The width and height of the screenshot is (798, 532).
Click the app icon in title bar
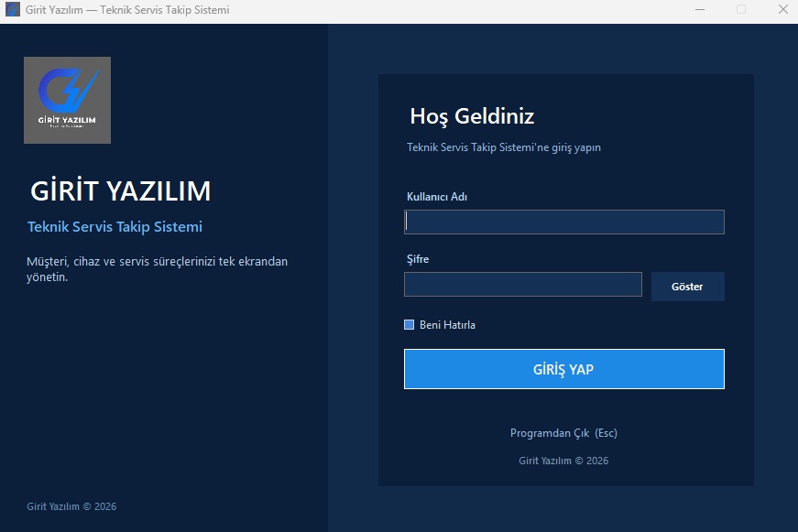pos(12,10)
